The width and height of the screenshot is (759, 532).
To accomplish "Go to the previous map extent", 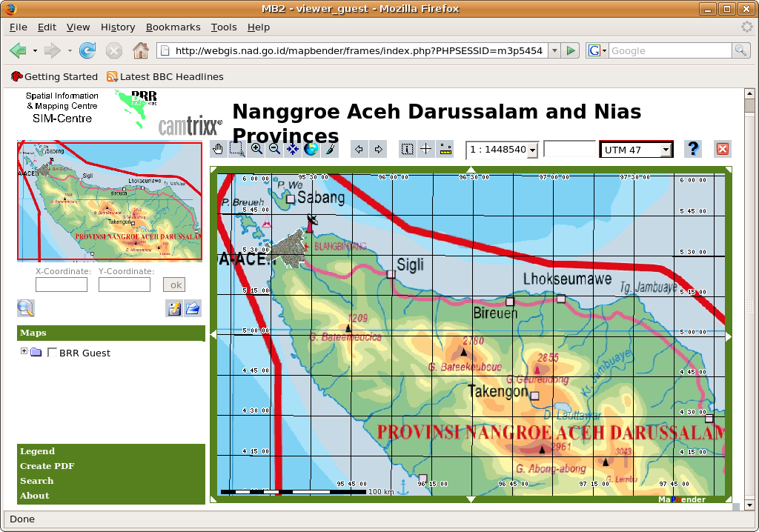I will click(x=359, y=149).
